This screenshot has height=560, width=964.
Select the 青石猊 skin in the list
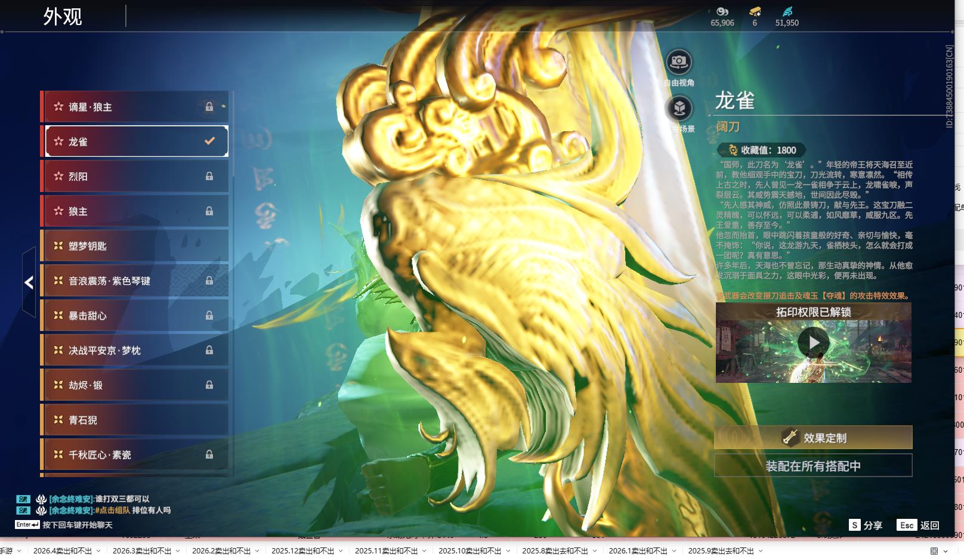pyautogui.click(x=137, y=420)
